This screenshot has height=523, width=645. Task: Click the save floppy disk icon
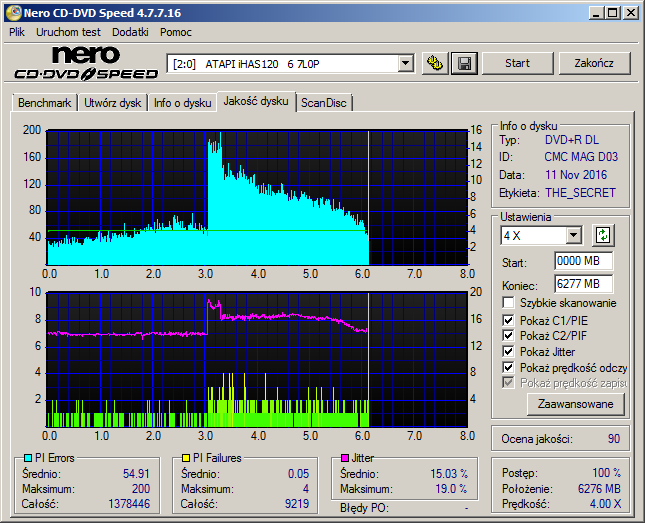(x=464, y=63)
